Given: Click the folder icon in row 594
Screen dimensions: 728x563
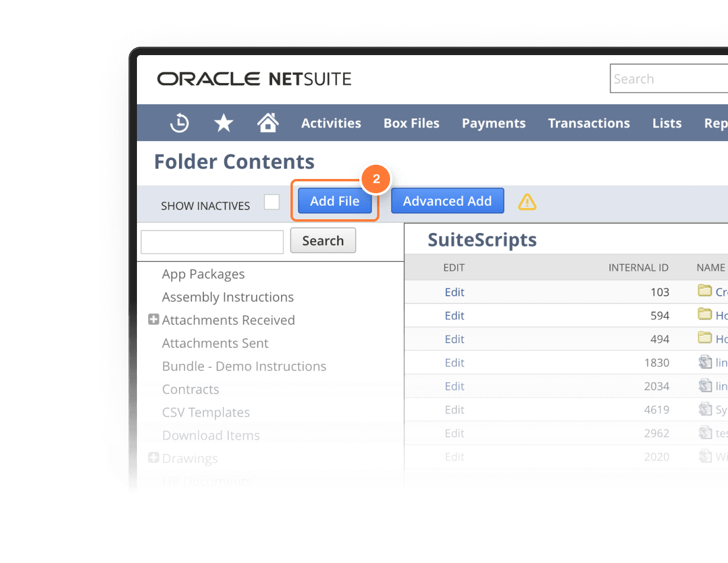Looking at the screenshot, I should [705, 314].
